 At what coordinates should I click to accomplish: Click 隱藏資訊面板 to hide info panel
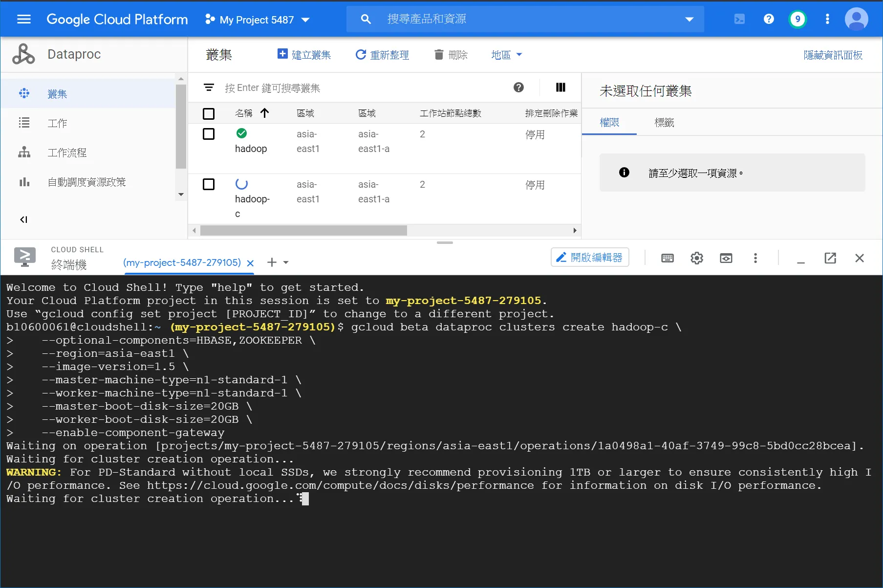[x=833, y=55]
